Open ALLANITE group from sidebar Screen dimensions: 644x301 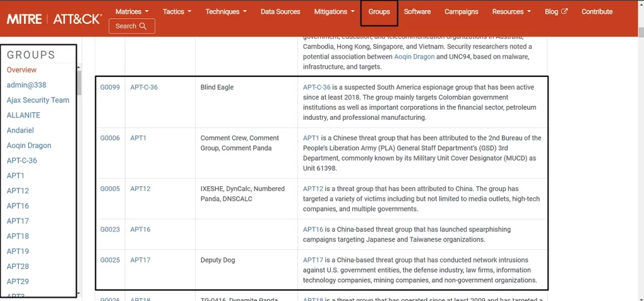tap(23, 115)
